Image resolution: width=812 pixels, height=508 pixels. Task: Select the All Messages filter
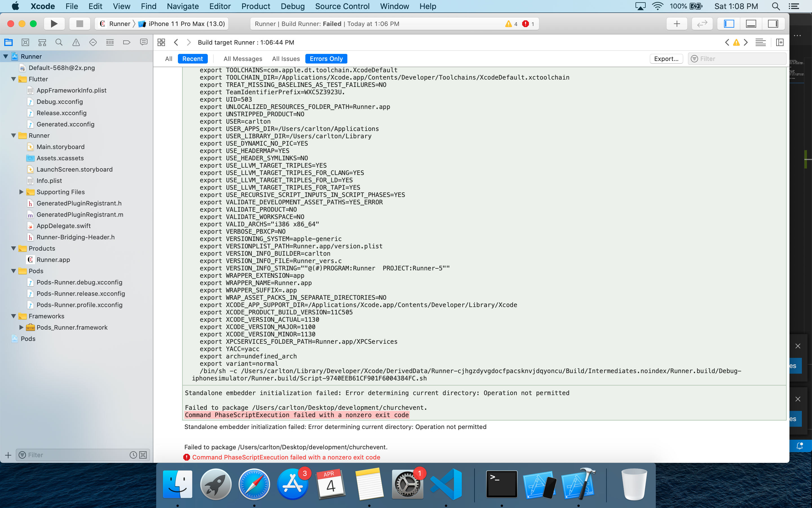pos(243,59)
